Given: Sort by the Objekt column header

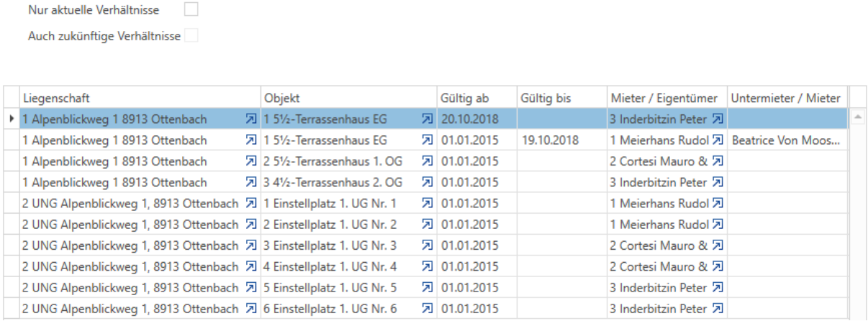Looking at the screenshot, I should click(348, 97).
